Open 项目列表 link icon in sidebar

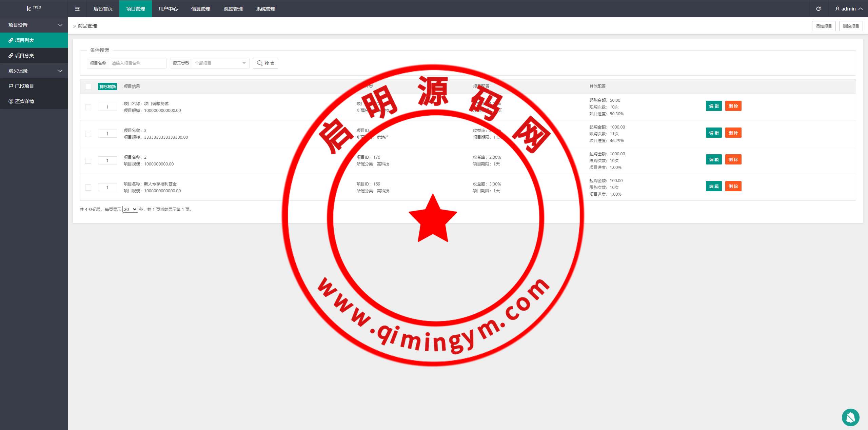point(11,40)
